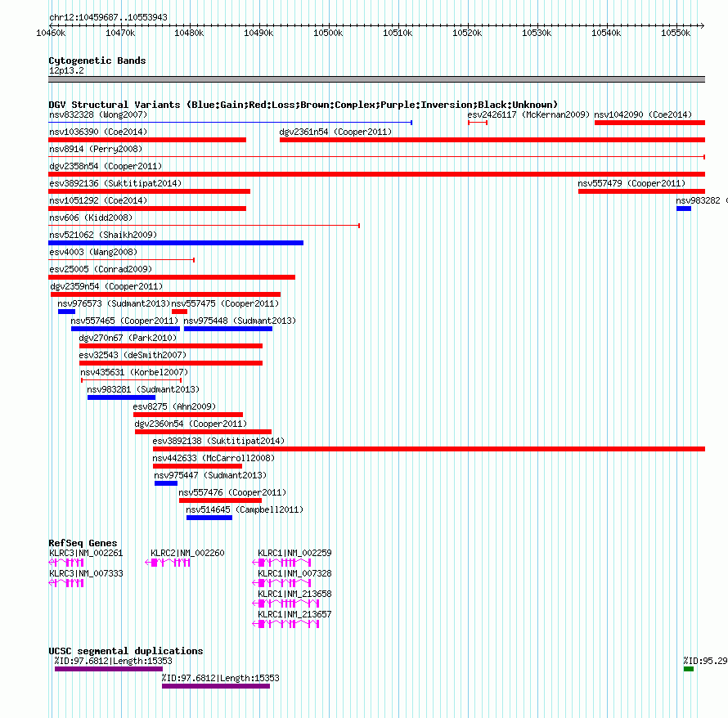The width and height of the screenshot is (728, 718).
Task: Click the first purple segmental duplication bar
Action: [x=109, y=669]
